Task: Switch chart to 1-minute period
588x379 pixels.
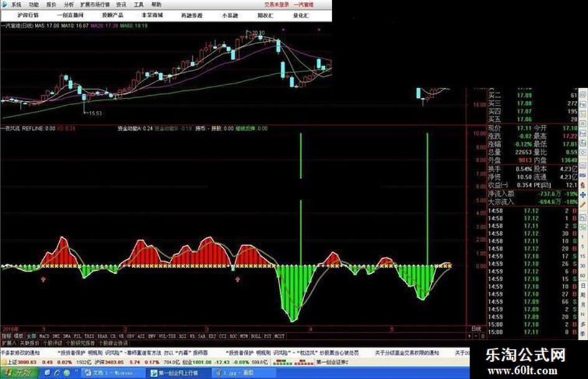Action: click(x=583, y=237)
